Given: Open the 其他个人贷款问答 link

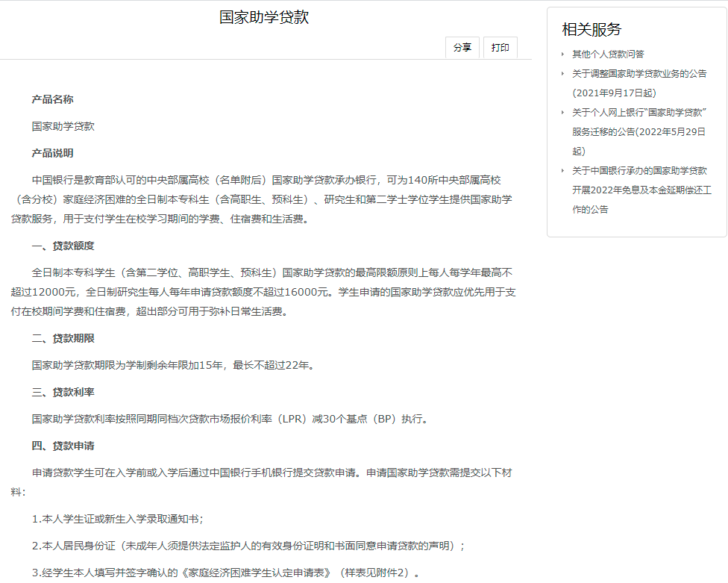Looking at the screenshot, I should tap(608, 54).
